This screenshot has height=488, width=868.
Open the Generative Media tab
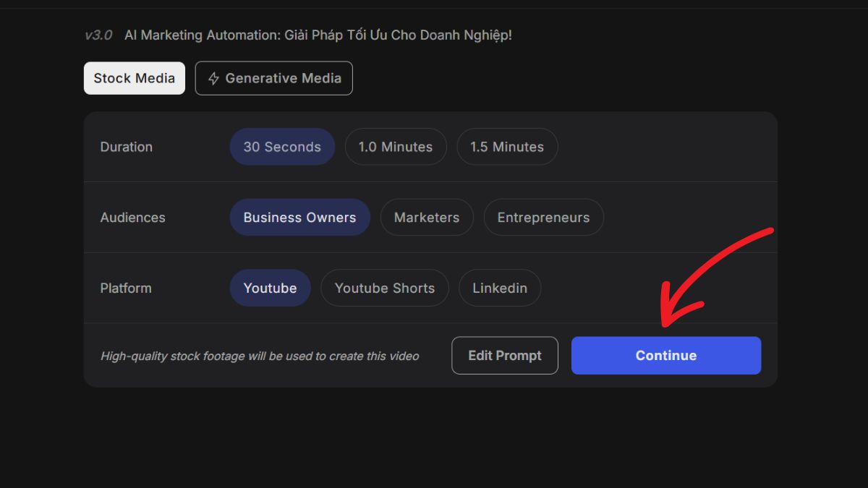pyautogui.click(x=274, y=78)
